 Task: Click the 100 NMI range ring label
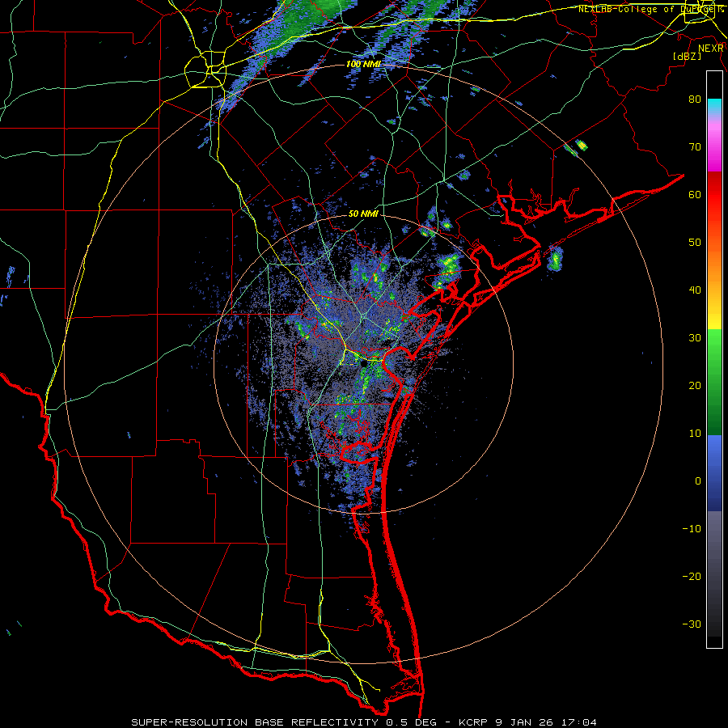[x=363, y=64]
